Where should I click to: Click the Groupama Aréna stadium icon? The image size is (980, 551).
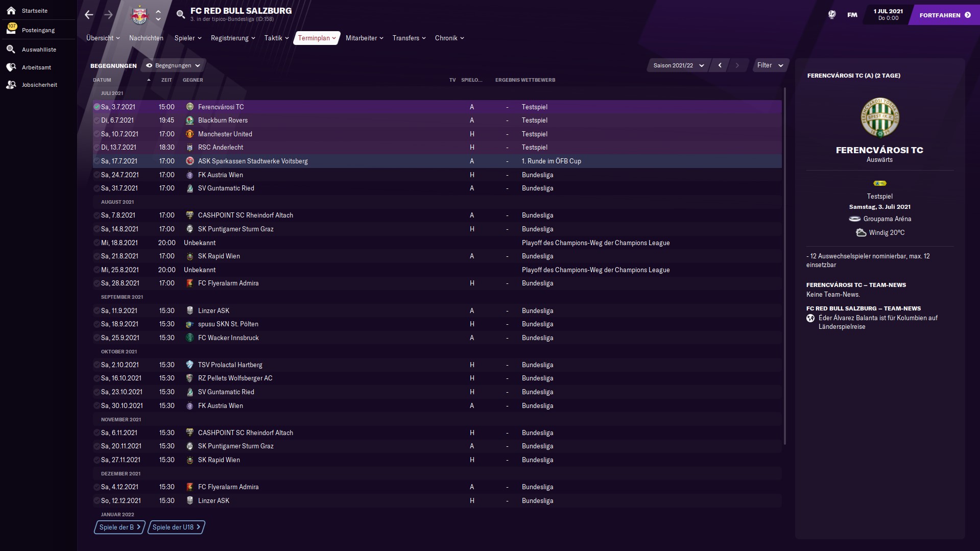point(855,219)
